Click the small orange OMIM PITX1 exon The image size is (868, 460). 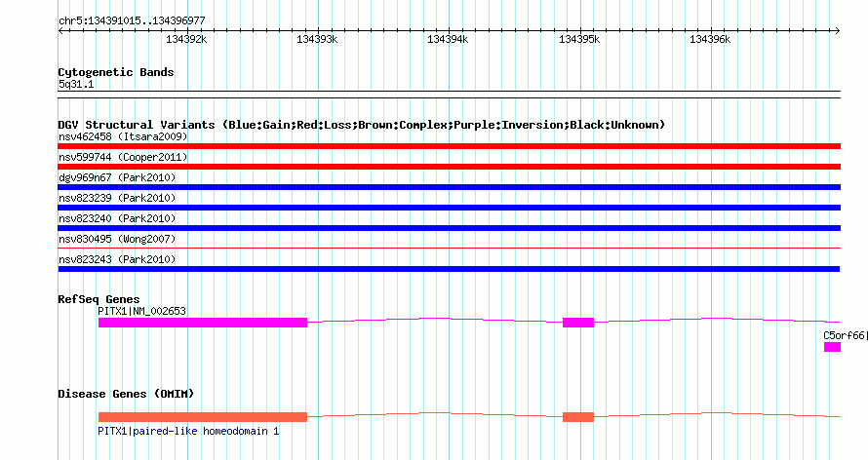pyautogui.click(x=578, y=417)
